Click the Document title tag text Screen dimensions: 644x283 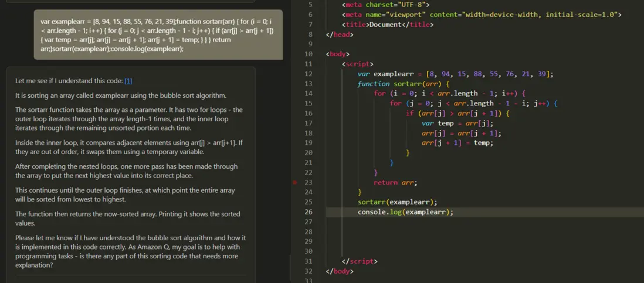[x=388, y=25]
